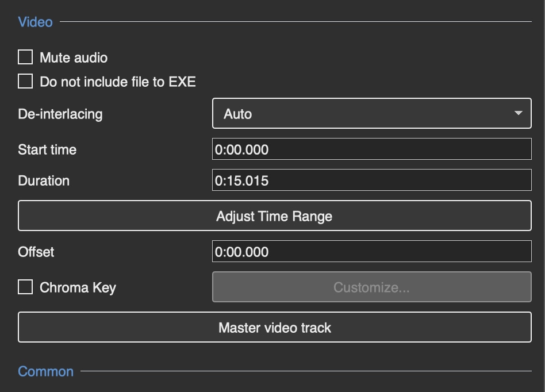Screen dimensions: 545x392
Task: Click the Do not include file to EXE label
Action: [x=118, y=82]
